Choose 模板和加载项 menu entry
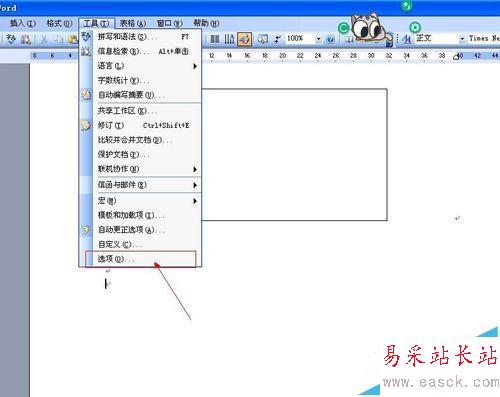The image size is (500, 397). pos(140,215)
